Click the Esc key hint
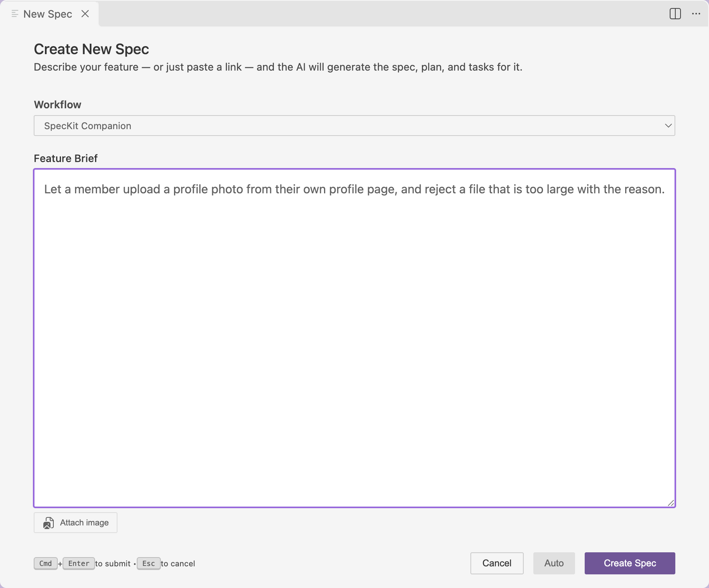The width and height of the screenshot is (709, 588). click(148, 563)
